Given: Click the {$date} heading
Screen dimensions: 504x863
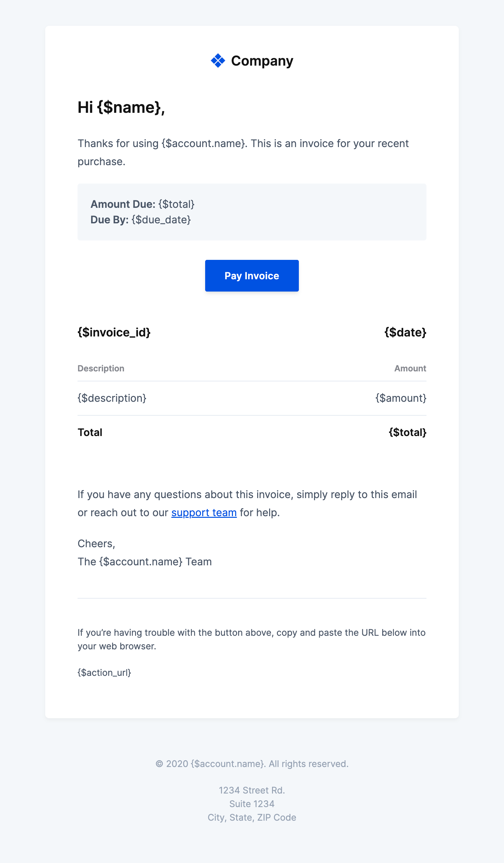Looking at the screenshot, I should [405, 332].
